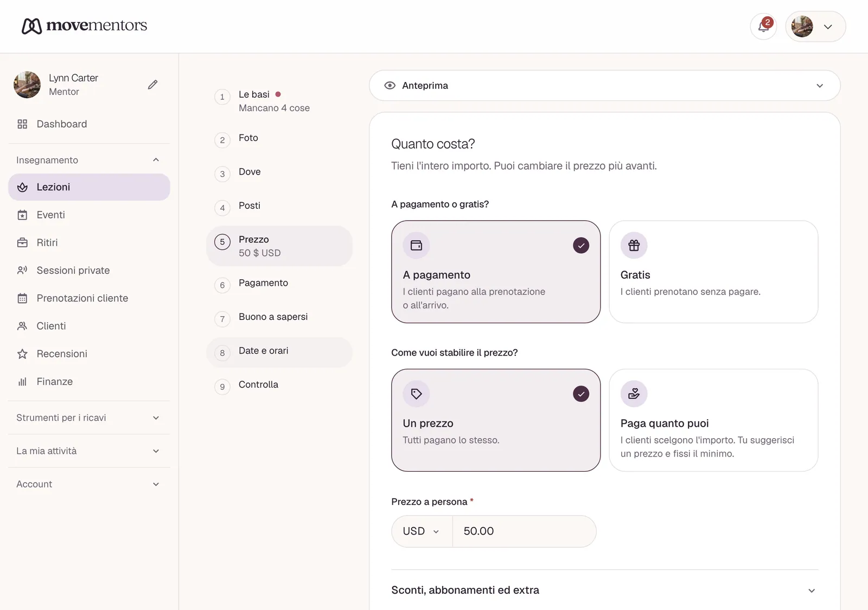Click the Finanze bar chart icon
This screenshot has height=610, width=868.
pyautogui.click(x=22, y=382)
